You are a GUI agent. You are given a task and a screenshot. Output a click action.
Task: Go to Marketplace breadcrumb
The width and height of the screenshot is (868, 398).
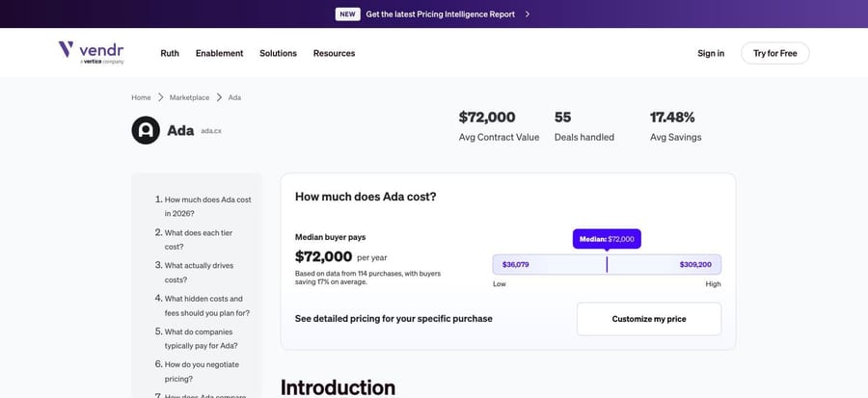(x=189, y=97)
